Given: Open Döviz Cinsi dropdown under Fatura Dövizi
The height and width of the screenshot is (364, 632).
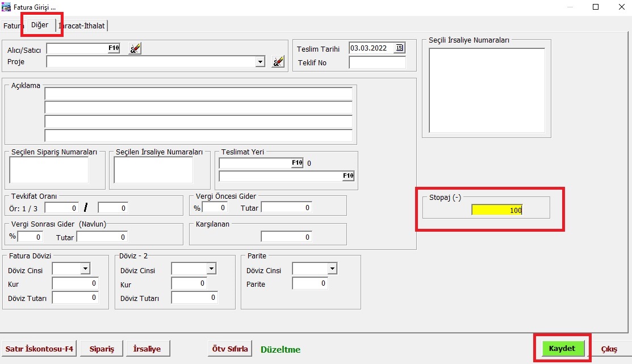Looking at the screenshot, I should pos(85,269).
